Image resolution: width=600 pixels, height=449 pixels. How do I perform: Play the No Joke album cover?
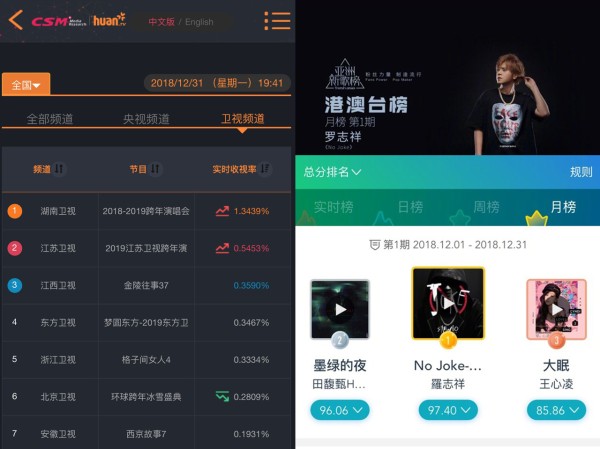pyautogui.click(x=448, y=303)
